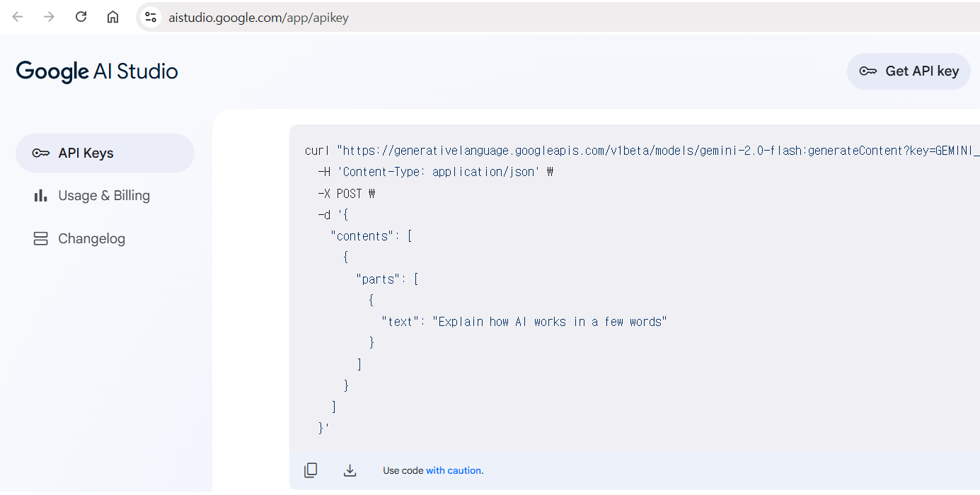
Task: Click the bar chart icon for Usage & Billing
Action: tap(41, 196)
